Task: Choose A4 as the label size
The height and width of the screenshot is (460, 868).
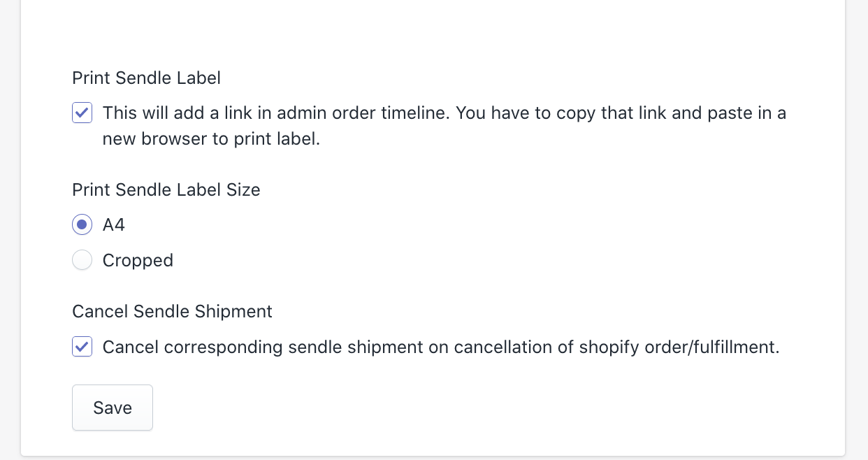Action: [x=82, y=224]
